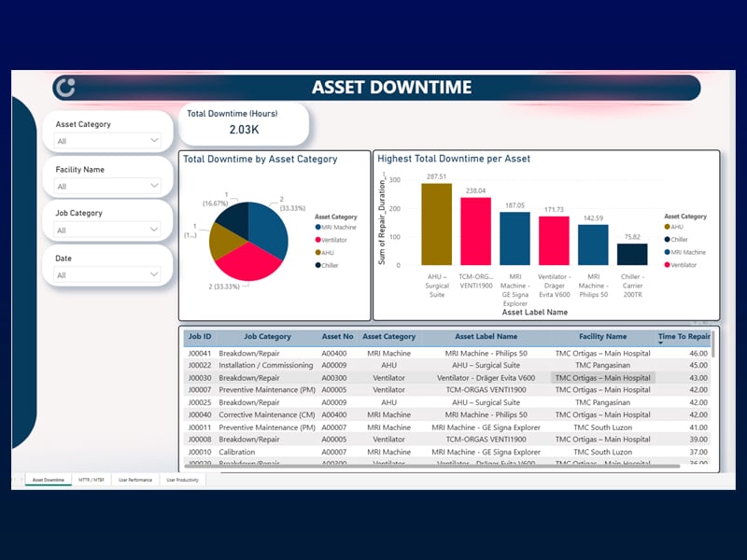The height and width of the screenshot is (560, 747).
Task: Select the MRI GE Signa Explorer bar (187.05)
Action: [x=514, y=239]
